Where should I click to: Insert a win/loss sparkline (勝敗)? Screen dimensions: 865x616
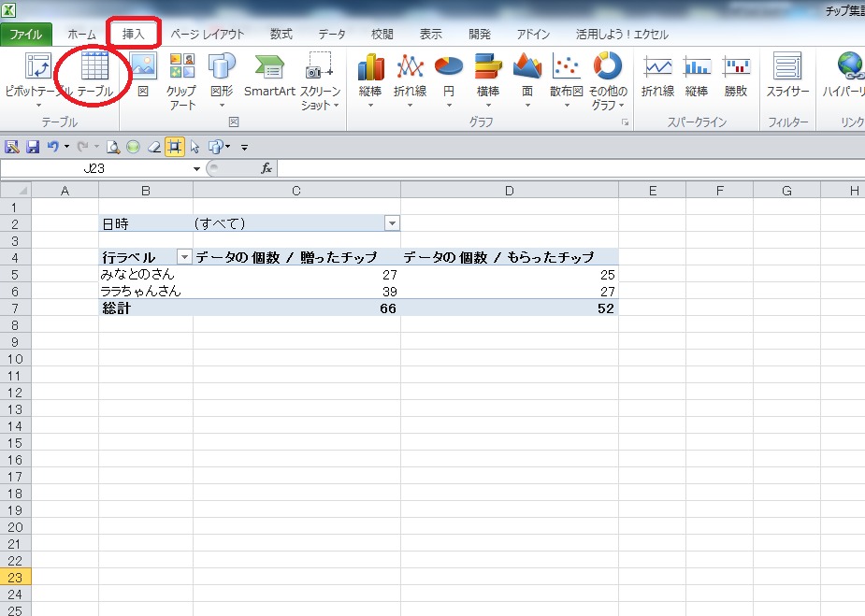coord(736,75)
